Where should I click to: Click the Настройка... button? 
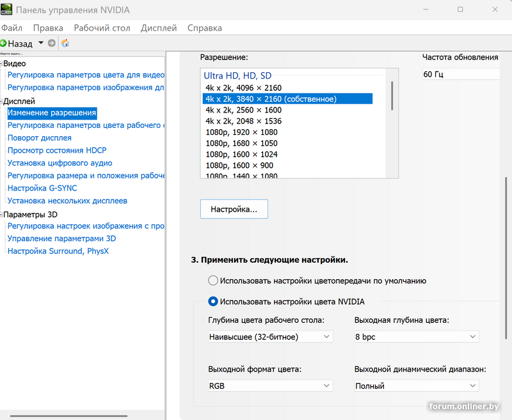pyautogui.click(x=234, y=209)
